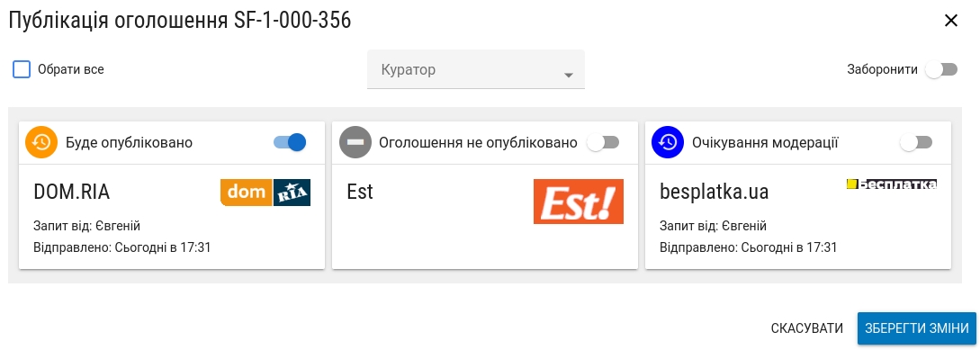980x350 pixels.
Task: Click the Бесплатка logo
Action: 892,184
